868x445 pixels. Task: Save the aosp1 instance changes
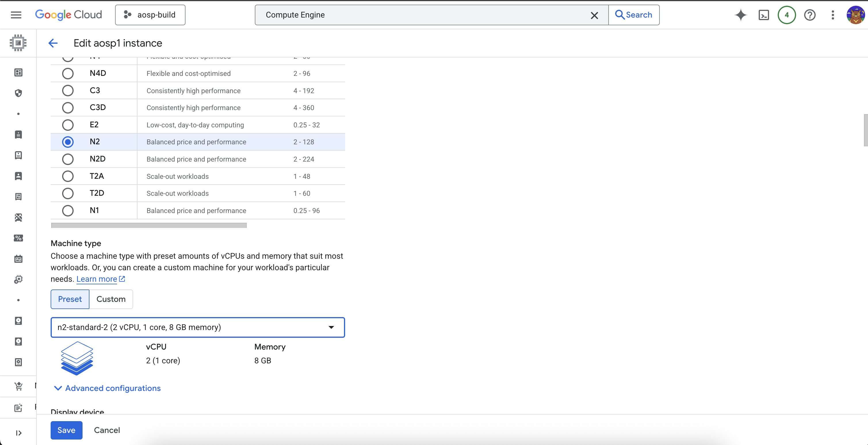click(66, 430)
